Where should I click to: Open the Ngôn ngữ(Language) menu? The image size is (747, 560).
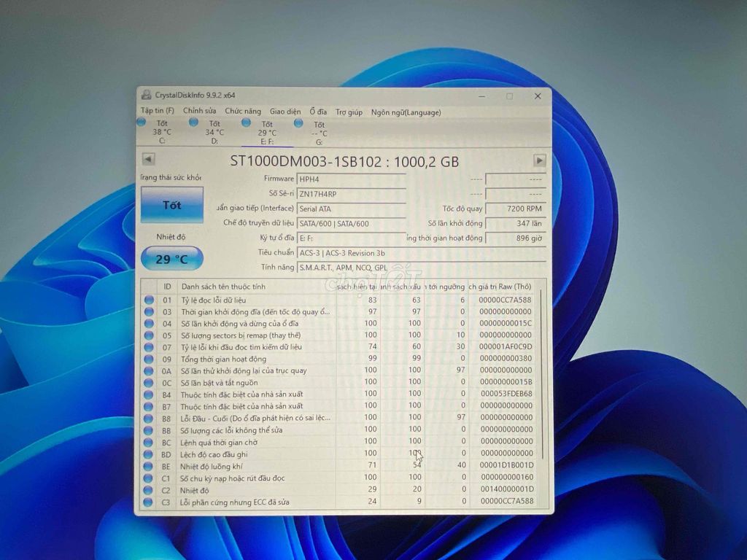coord(406,112)
